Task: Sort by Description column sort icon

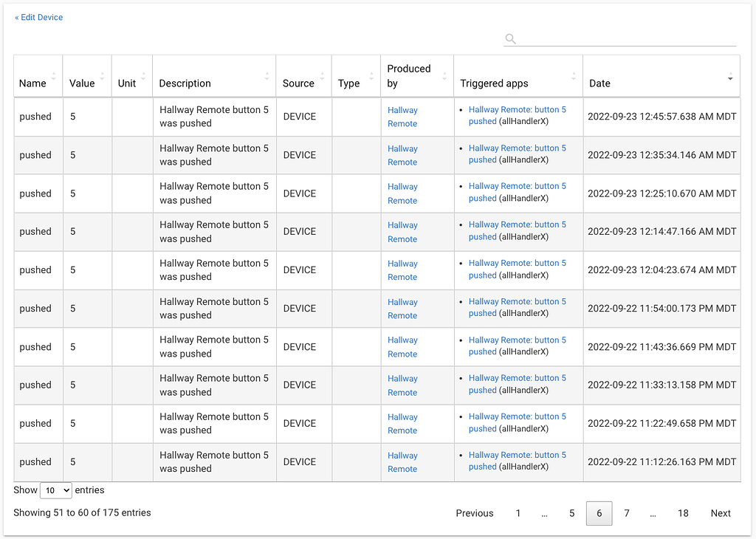Action: 267,76
